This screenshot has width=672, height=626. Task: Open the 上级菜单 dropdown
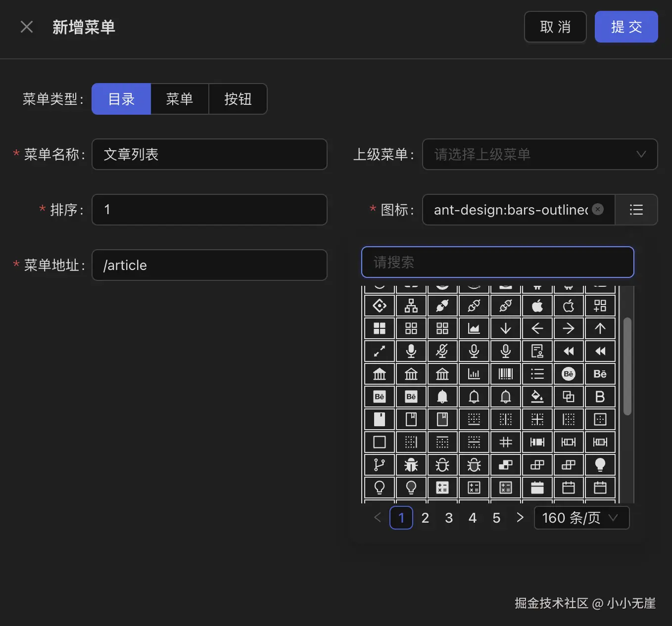pyautogui.click(x=540, y=154)
